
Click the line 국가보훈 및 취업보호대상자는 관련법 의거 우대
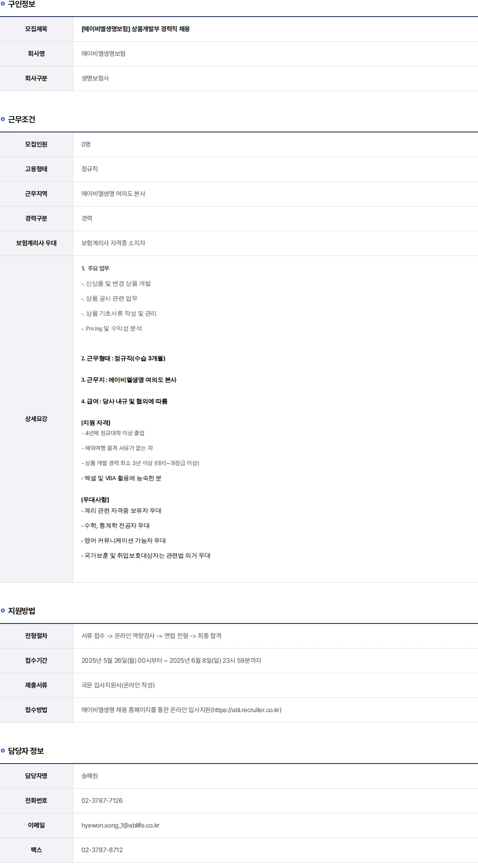coord(146,556)
